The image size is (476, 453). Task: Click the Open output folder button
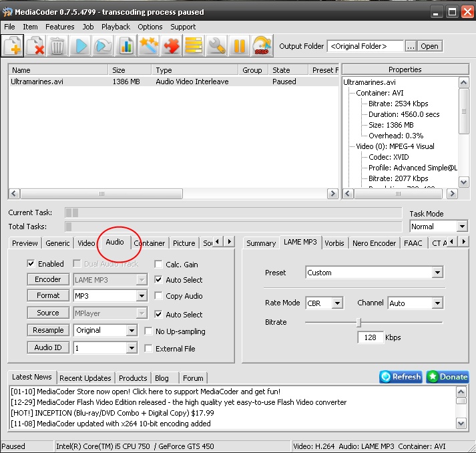coord(429,46)
